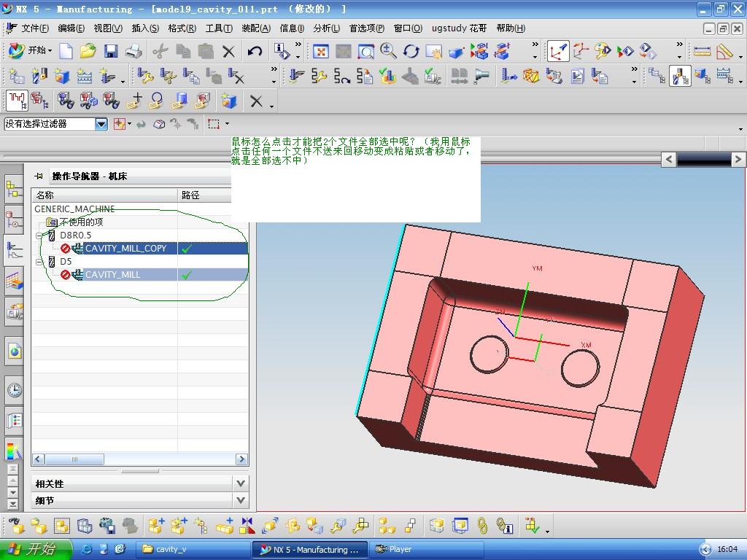Click the 名称 column header
The height and width of the screenshot is (560, 747).
click(x=105, y=195)
